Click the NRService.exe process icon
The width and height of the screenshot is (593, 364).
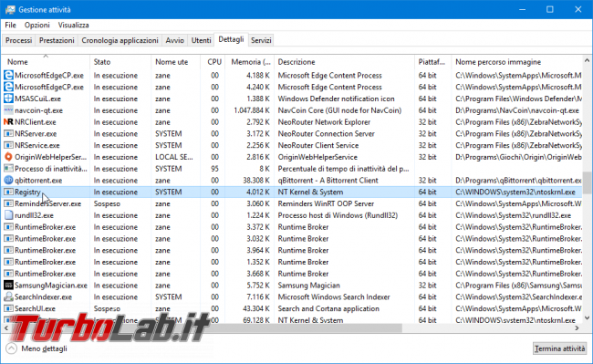[8, 146]
